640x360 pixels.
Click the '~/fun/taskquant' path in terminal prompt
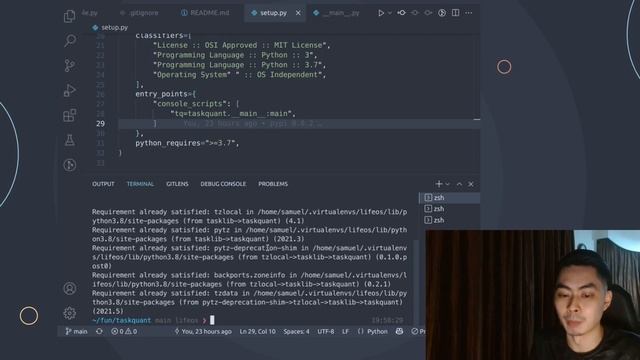pos(121,320)
